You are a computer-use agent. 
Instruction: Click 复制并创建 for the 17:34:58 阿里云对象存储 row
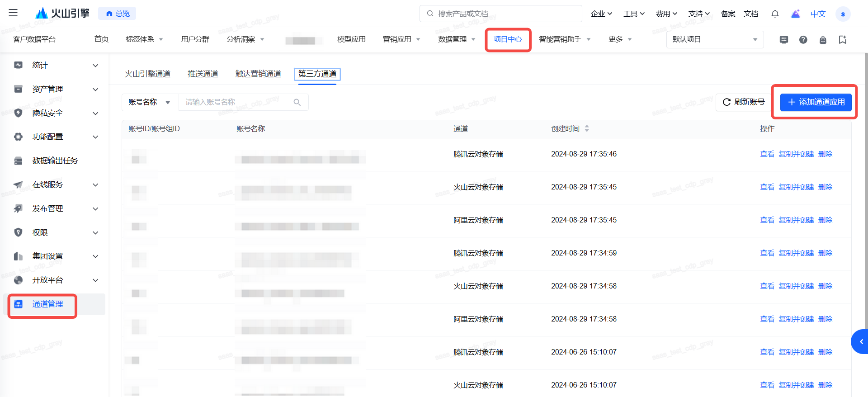coord(797,319)
